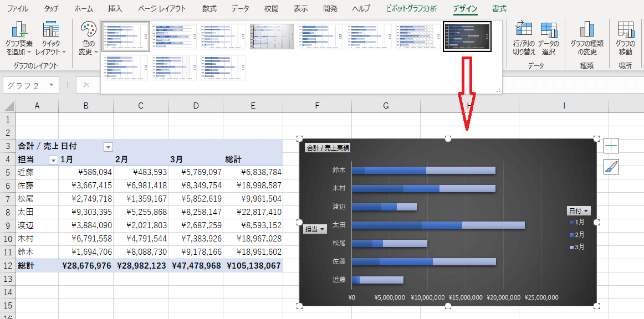This screenshot has width=644, height=319.
Task: Click green plus chart elements button
Action: [x=611, y=146]
